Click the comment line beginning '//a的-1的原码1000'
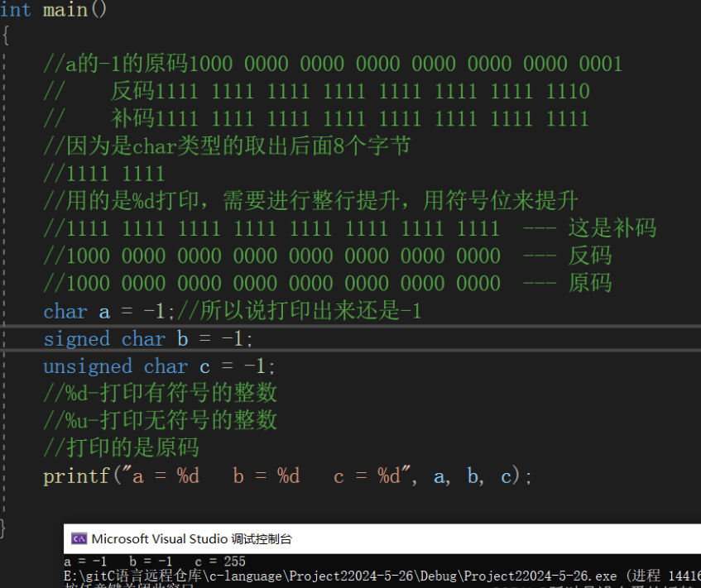 [332, 64]
